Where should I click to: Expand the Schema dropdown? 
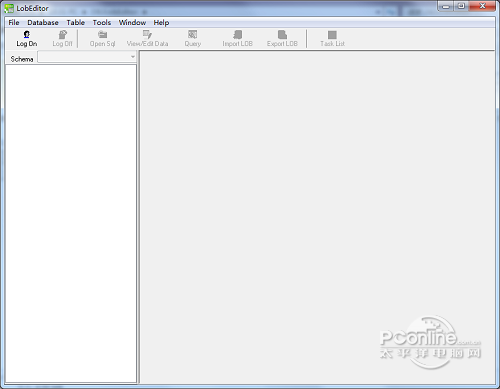[133, 57]
